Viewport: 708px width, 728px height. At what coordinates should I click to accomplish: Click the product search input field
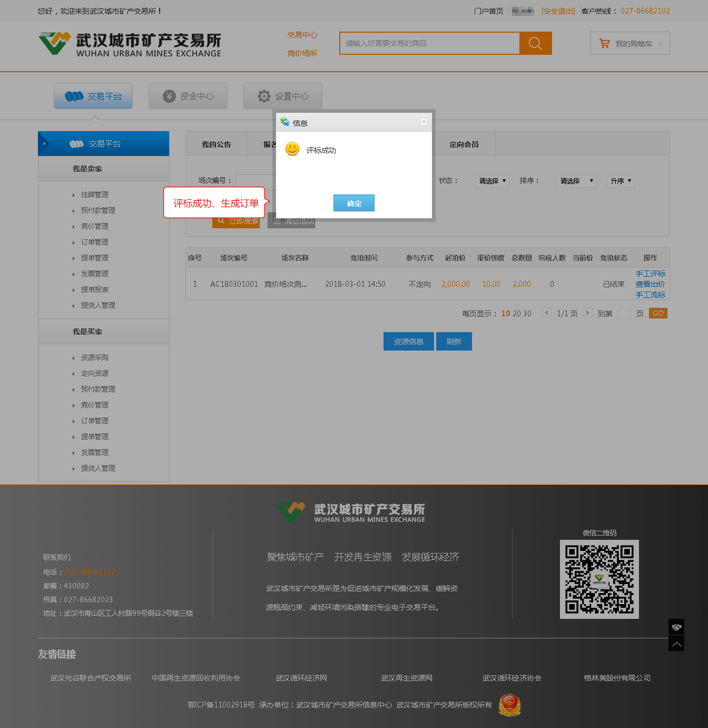[x=429, y=43]
